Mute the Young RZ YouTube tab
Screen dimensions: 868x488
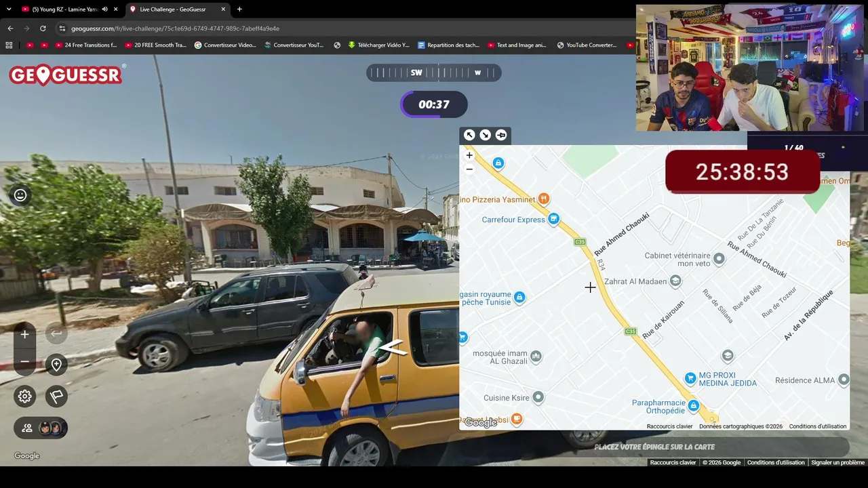click(x=105, y=9)
